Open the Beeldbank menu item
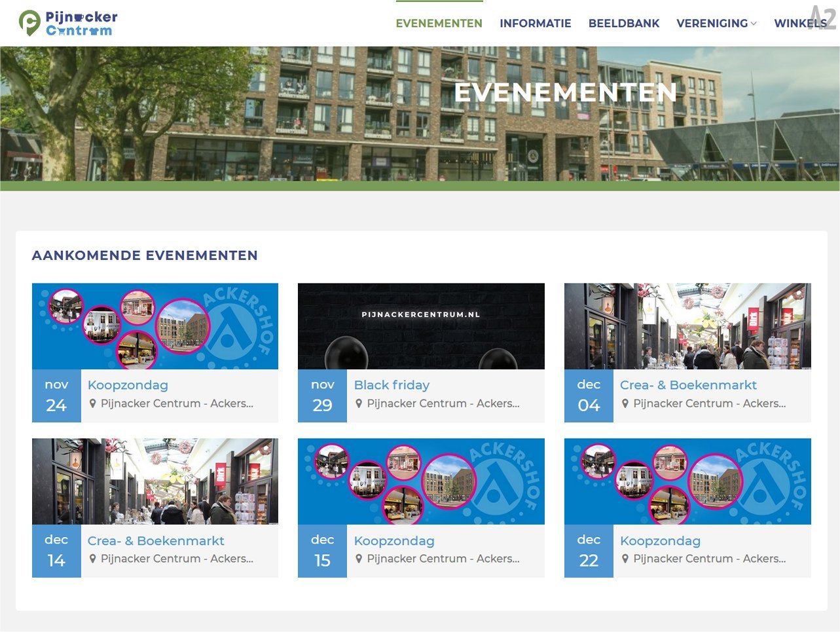Image resolution: width=840 pixels, height=632 pixels. pyautogui.click(x=624, y=24)
